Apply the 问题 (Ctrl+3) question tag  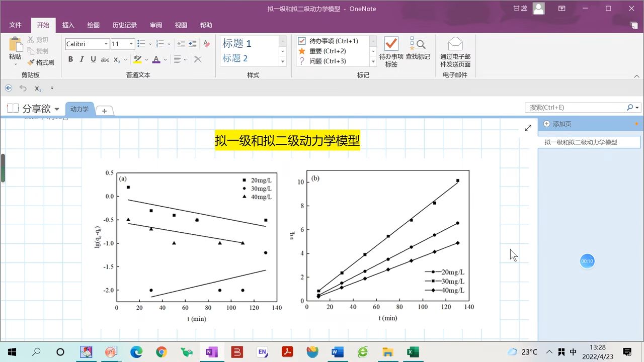point(322,61)
